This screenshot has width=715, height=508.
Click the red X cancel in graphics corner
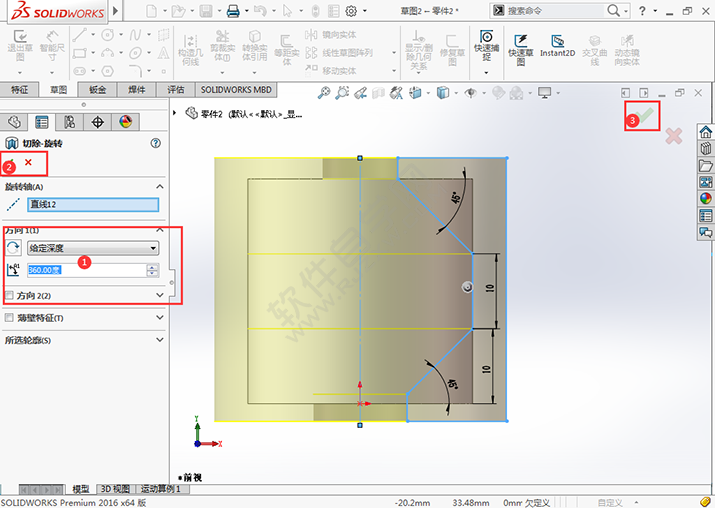[674, 136]
